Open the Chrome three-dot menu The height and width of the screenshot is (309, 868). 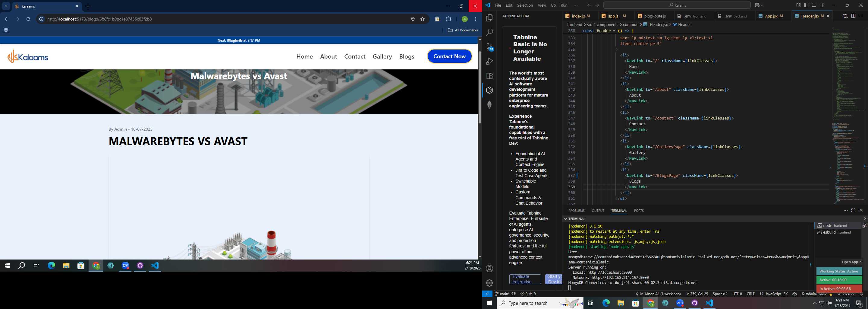tap(476, 19)
